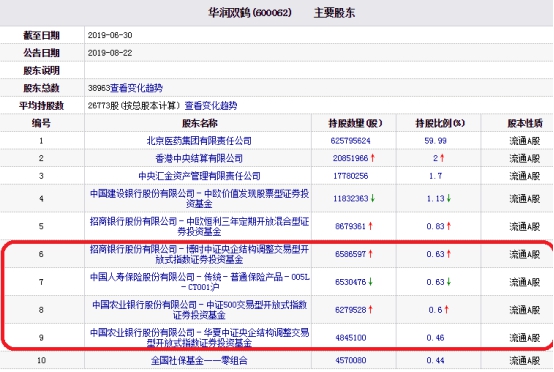Select holding amount 4570080
This screenshot has width=554, height=372.
tap(350, 360)
